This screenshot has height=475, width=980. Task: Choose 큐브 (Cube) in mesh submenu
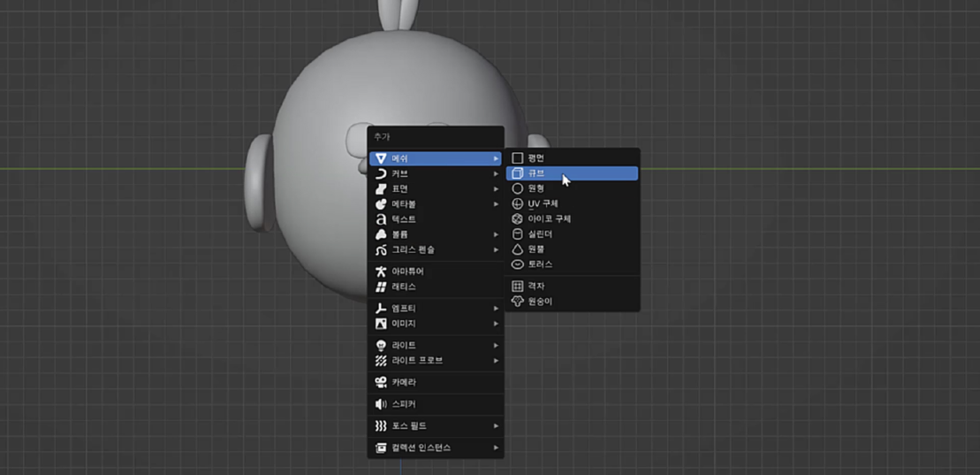(x=572, y=173)
